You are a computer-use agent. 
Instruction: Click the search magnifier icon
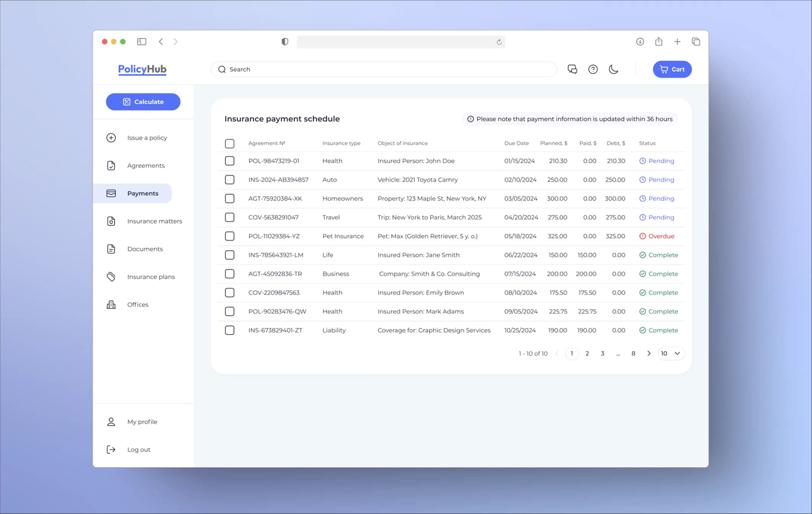(x=222, y=69)
